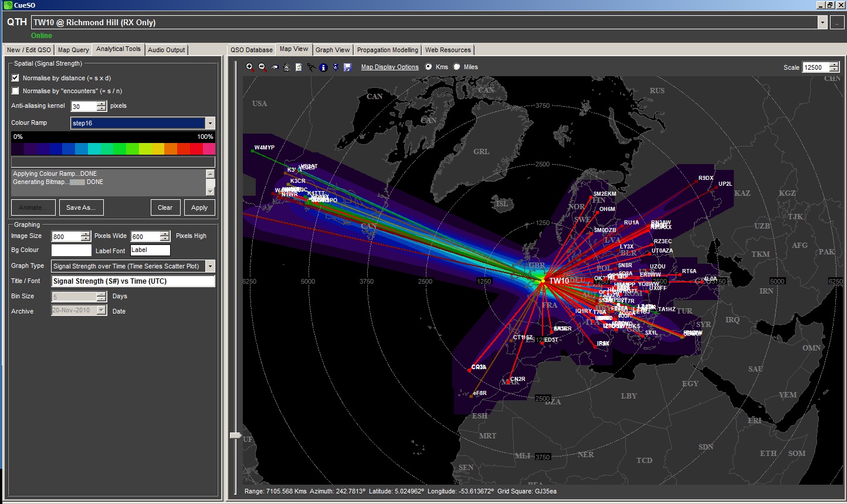Switch map units to Miles
847x504 pixels.
point(457,67)
